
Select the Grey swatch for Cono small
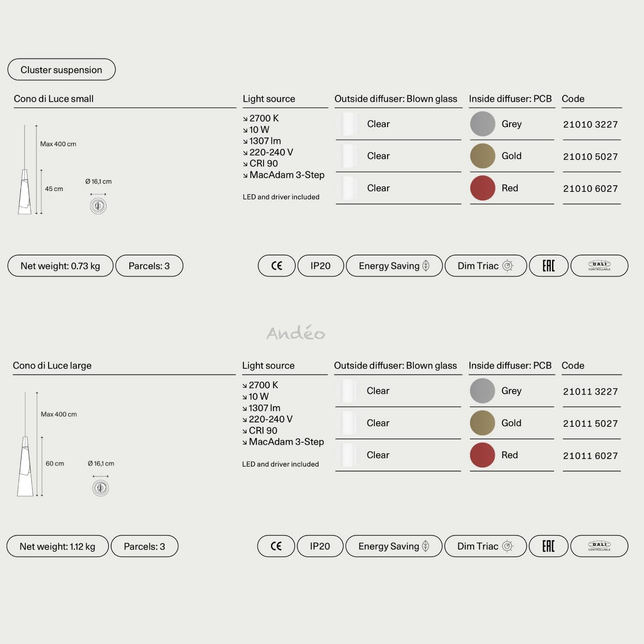pyautogui.click(x=483, y=124)
